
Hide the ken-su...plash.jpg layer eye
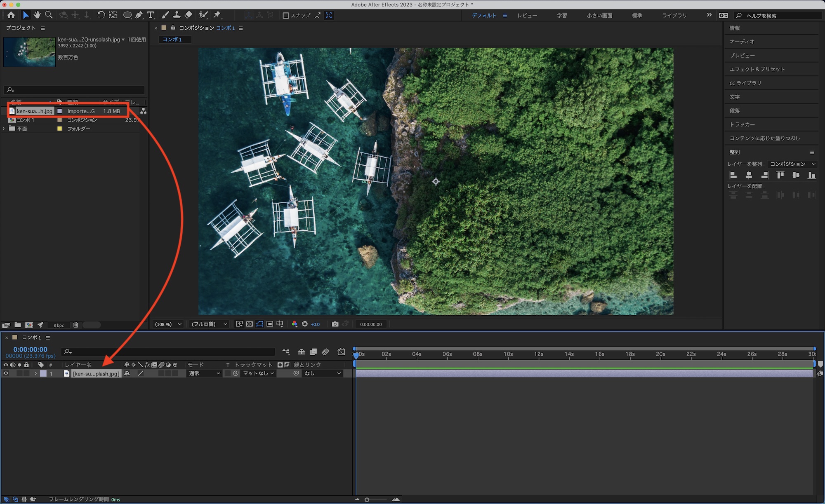(6, 373)
